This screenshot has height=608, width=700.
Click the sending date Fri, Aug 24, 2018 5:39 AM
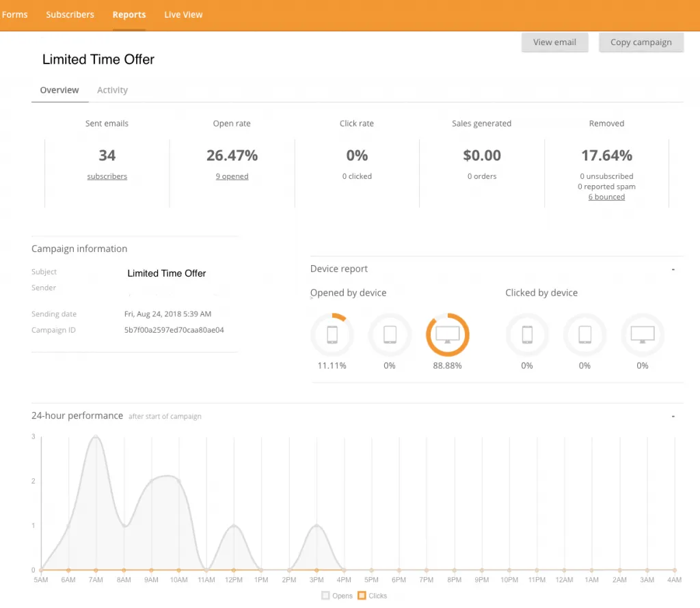tap(168, 314)
